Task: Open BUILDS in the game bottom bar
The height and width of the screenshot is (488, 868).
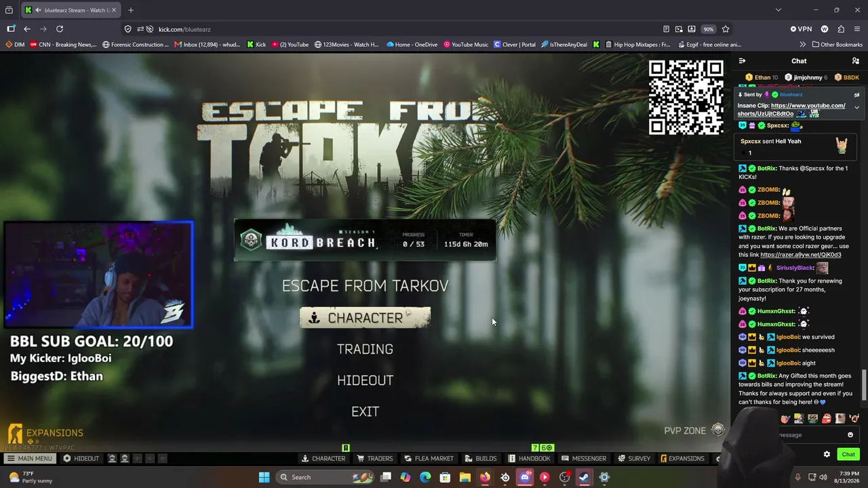Action: point(480,459)
